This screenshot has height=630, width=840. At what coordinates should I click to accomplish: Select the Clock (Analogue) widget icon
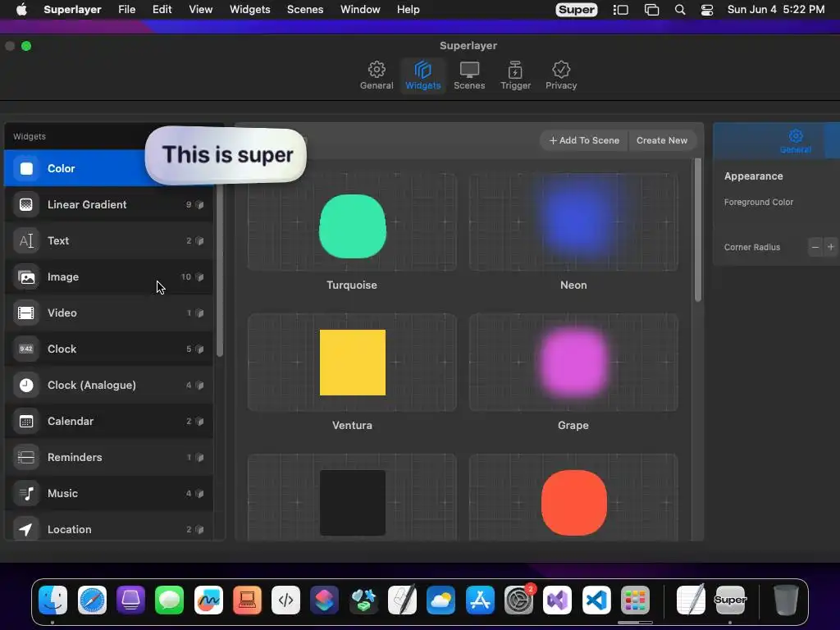[x=26, y=386]
